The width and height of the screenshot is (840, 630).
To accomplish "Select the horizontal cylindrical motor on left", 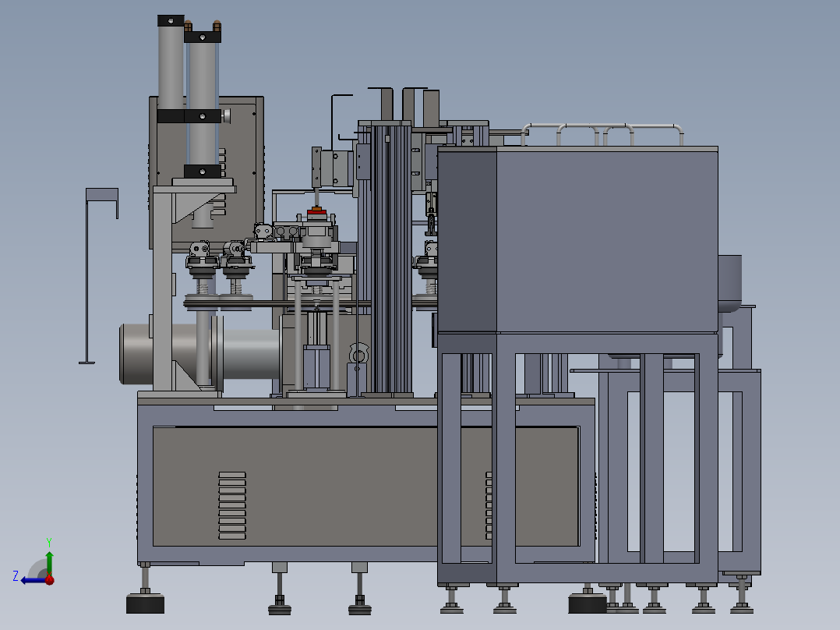I will 199,354.
